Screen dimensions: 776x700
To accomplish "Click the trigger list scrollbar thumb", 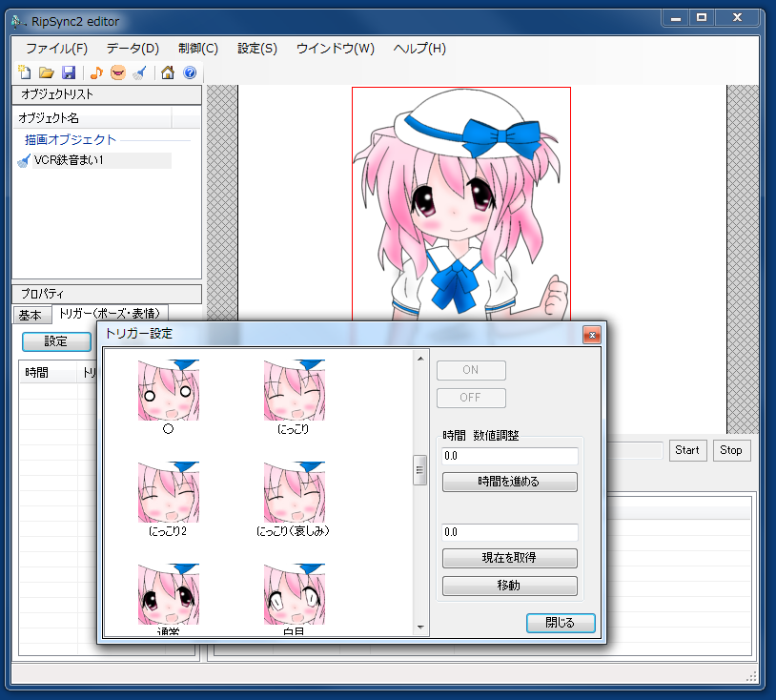I will (x=419, y=470).
